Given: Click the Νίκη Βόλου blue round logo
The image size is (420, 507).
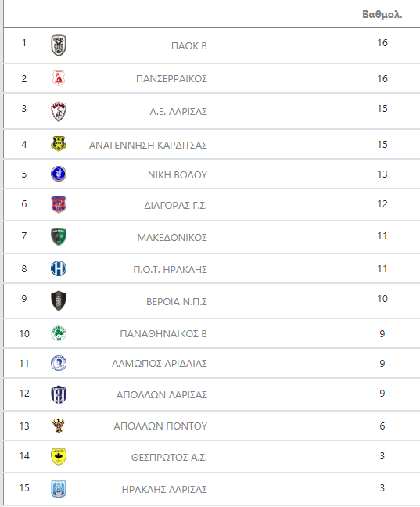Looking at the screenshot, I should [x=59, y=174].
